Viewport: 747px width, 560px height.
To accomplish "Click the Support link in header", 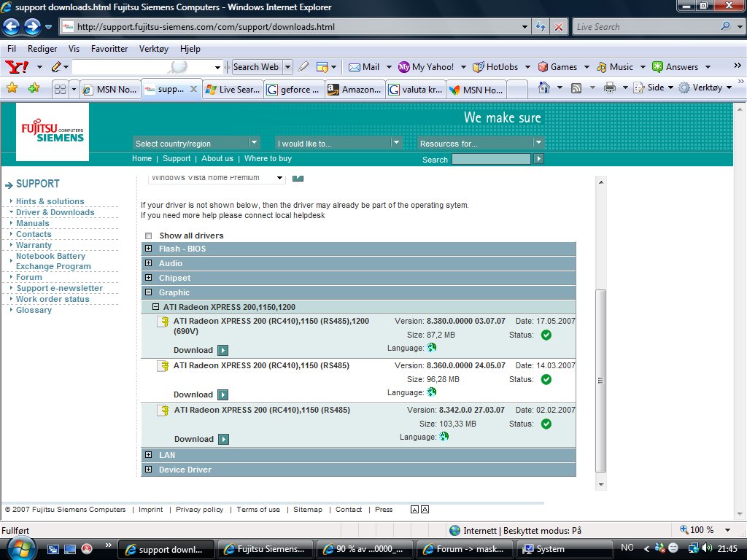I will click(x=177, y=158).
